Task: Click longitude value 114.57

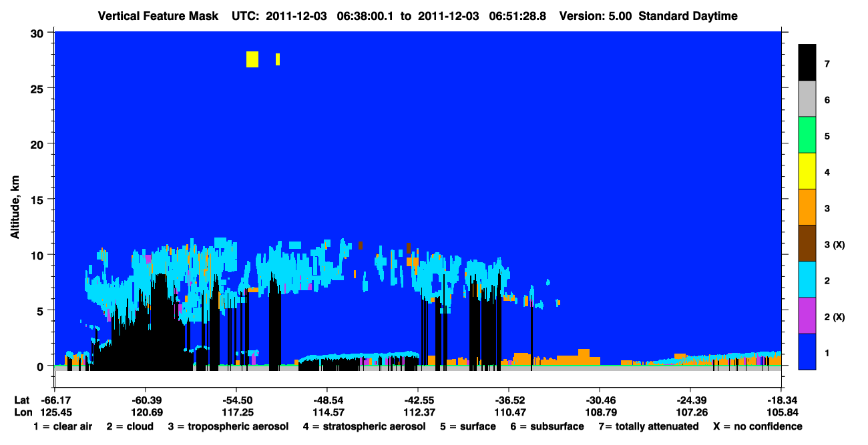Action: pyautogui.click(x=327, y=412)
